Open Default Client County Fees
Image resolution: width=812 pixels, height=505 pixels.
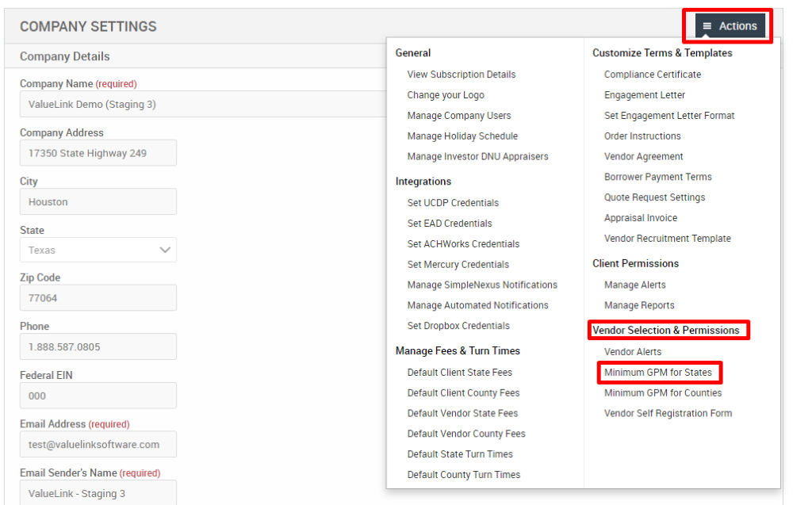[463, 393]
